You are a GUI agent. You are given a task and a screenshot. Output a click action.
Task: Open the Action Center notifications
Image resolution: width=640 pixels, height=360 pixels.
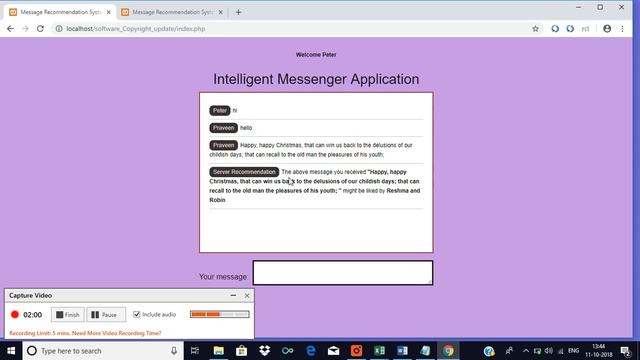pyautogui.click(x=625, y=351)
